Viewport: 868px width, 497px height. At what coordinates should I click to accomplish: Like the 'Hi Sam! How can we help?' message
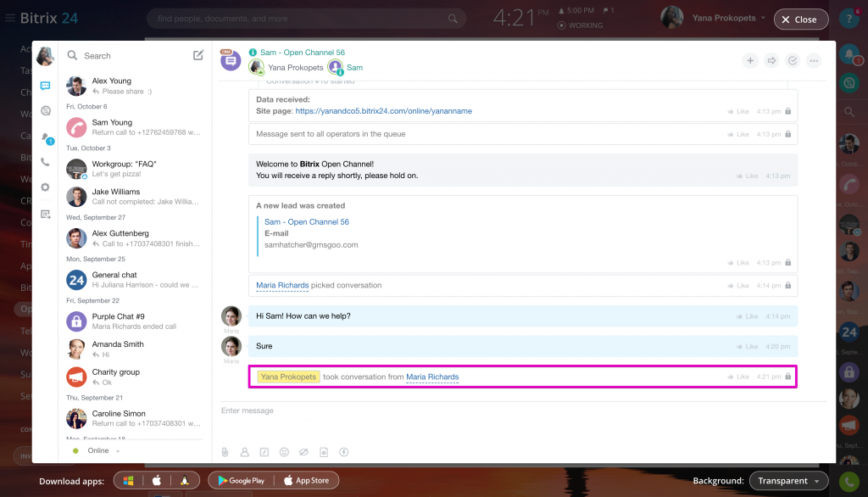(747, 316)
